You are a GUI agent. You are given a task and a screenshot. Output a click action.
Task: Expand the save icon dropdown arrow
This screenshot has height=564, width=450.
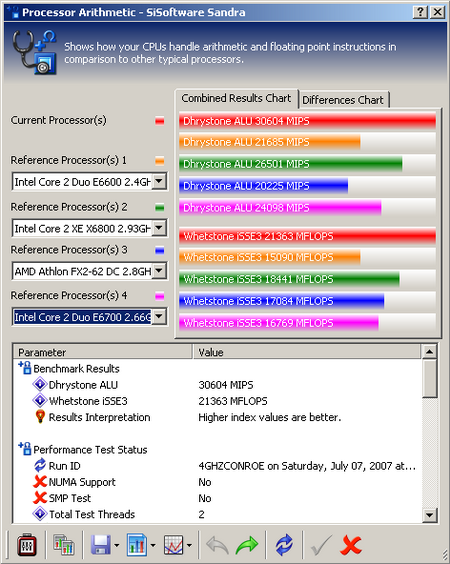(117, 546)
